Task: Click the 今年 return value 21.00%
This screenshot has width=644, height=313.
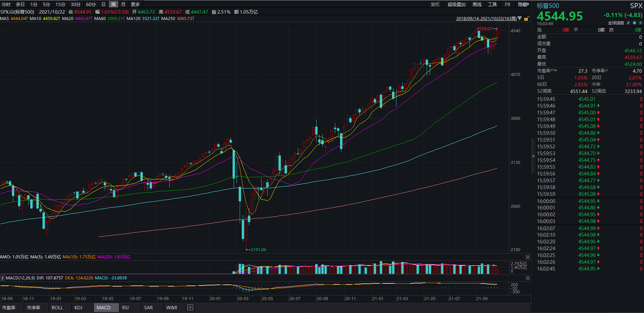Action: pyautogui.click(x=634, y=85)
